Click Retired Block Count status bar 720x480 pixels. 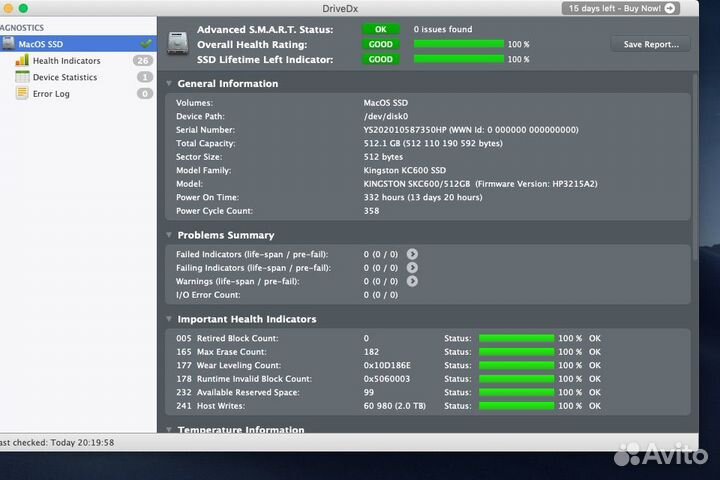[517, 338]
